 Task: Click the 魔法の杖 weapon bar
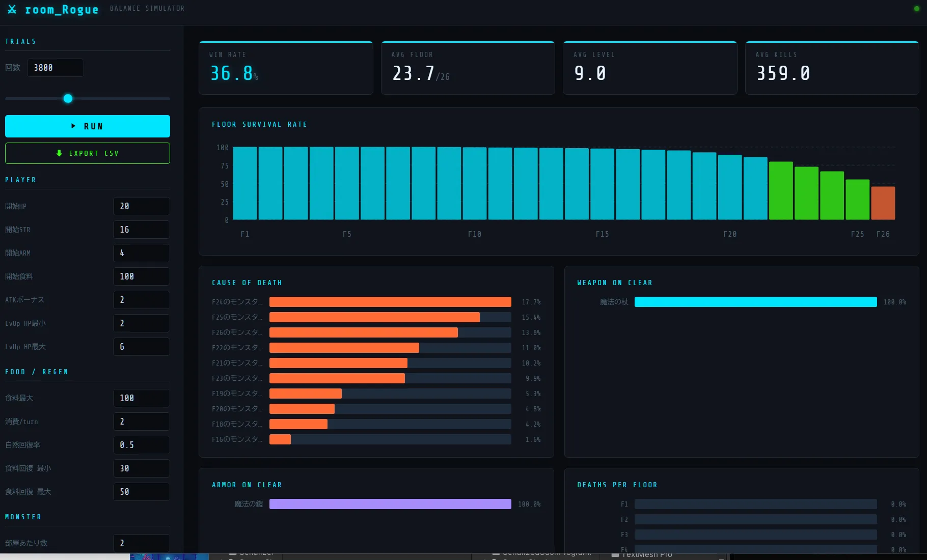point(755,302)
